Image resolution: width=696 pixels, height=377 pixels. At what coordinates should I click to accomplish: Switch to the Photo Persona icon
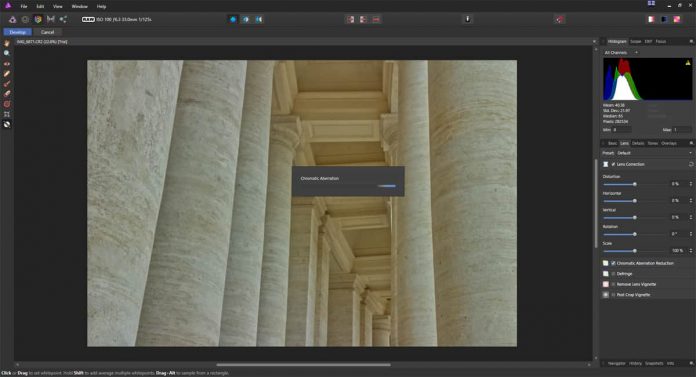point(12,19)
